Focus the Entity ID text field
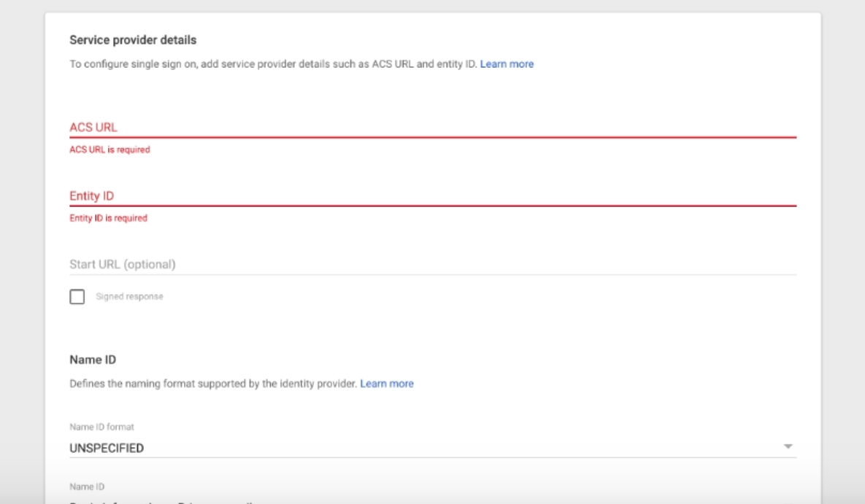 (x=432, y=195)
